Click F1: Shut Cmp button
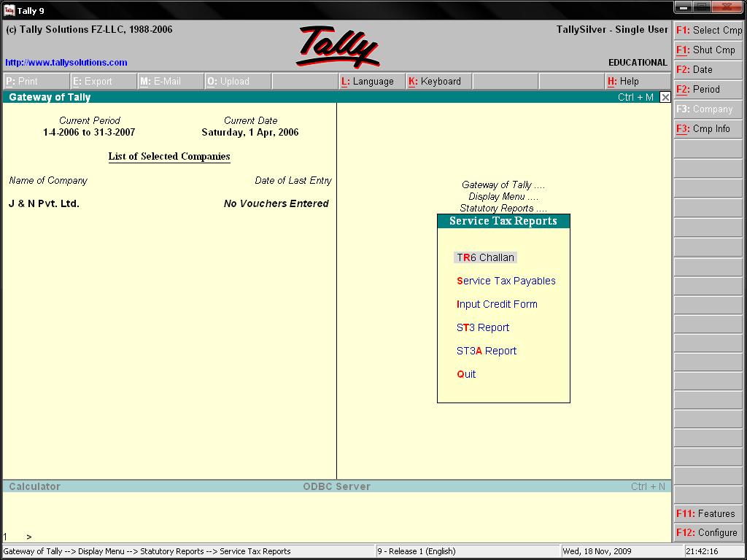The width and height of the screenshot is (747, 560). [x=708, y=50]
